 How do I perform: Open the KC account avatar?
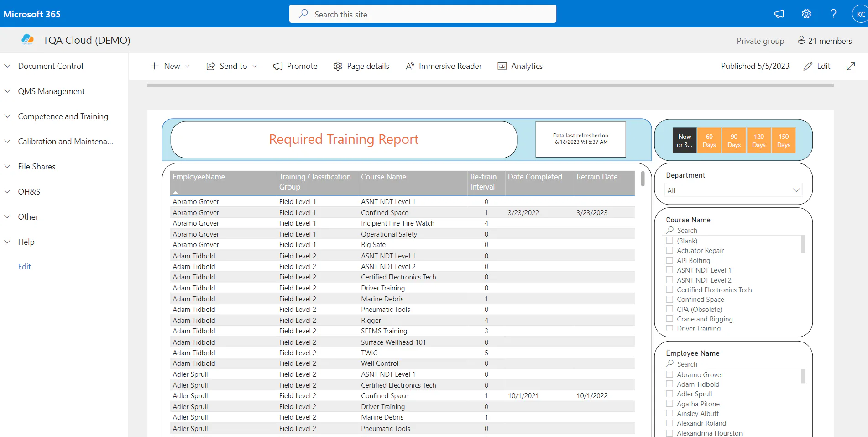pos(860,14)
